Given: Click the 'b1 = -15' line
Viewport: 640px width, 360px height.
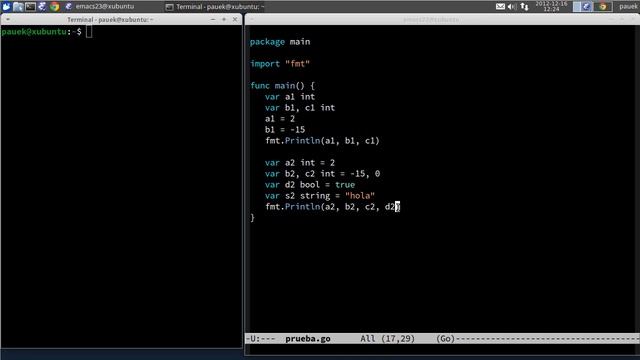Looking at the screenshot, I should click(x=285, y=130).
